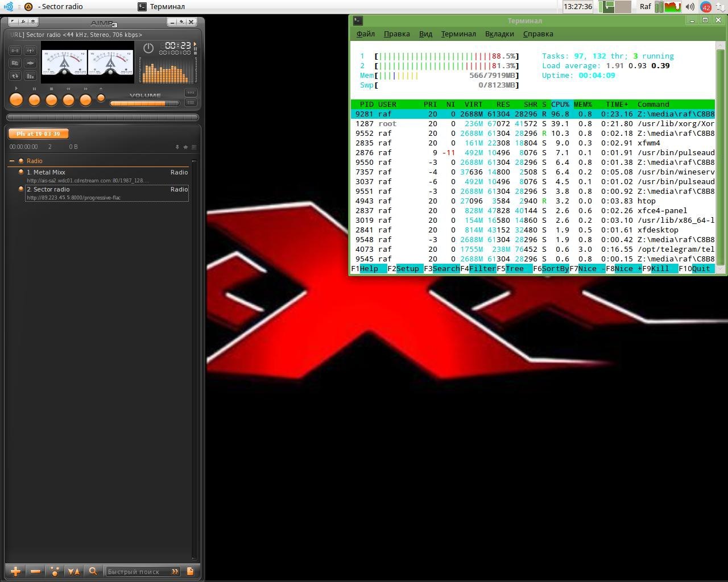Screen dimensions: 728x582
Task: Click the track seek bar in AIMP
Action: point(102,117)
